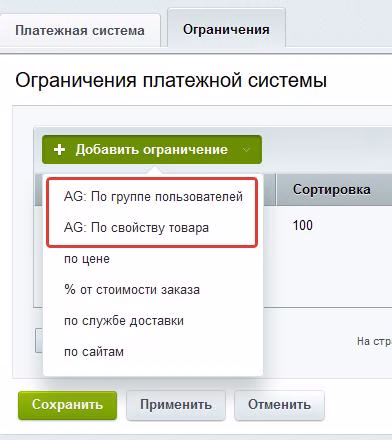Image resolution: width=392 pixels, height=440 pixels.
Task: Toggle the Добавить ограничение dropdown arrow
Action: pos(246,150)
